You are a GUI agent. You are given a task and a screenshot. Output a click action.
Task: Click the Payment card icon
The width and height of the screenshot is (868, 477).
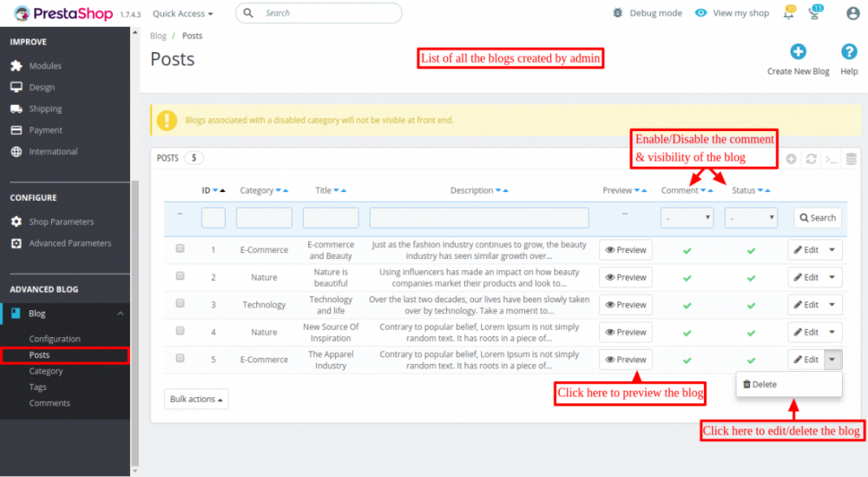(16, 130)
